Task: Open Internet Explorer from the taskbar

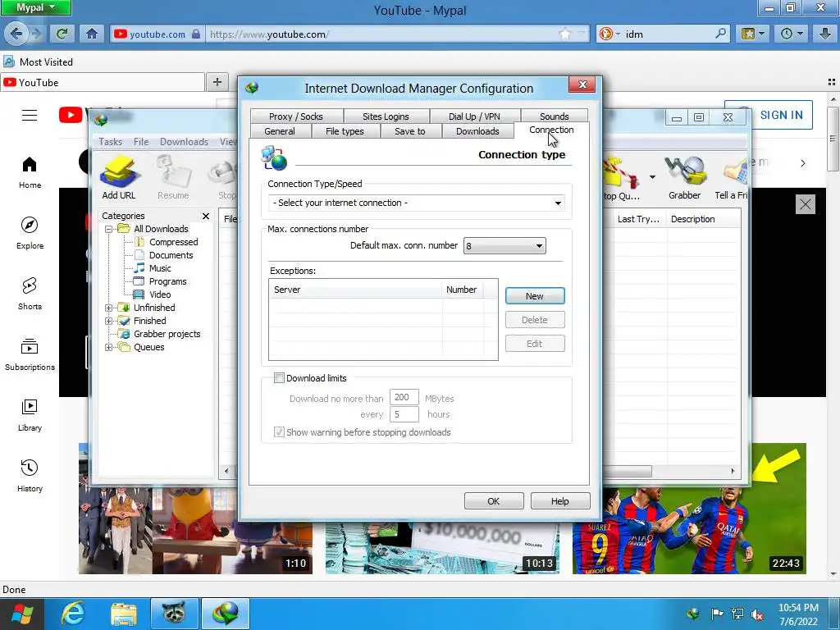Action: (72, 614)
